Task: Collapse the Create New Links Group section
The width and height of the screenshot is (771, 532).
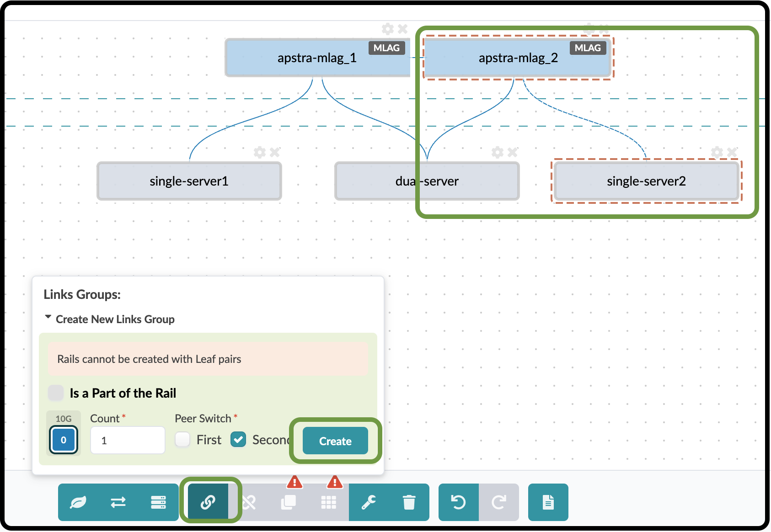Action: (109, 319)
